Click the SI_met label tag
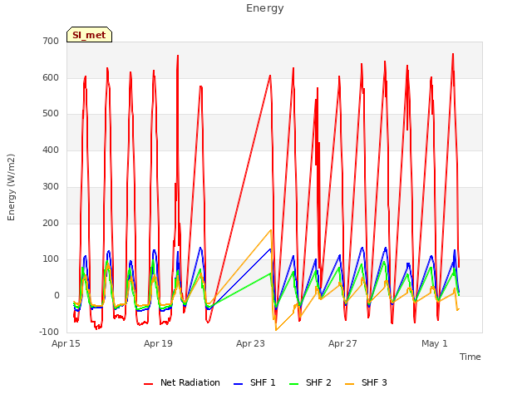Viewport: 532px width, 399px height. (89, 35)
